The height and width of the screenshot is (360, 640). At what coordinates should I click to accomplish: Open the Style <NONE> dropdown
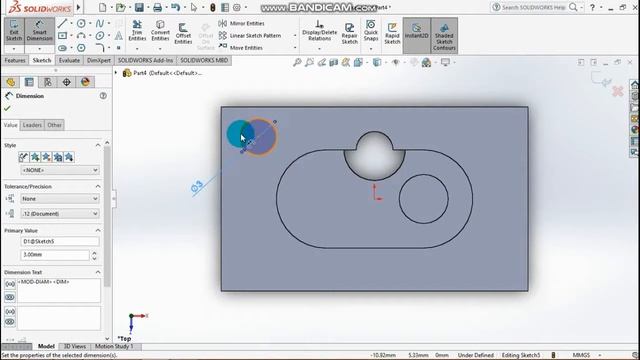tap(60, 170)
